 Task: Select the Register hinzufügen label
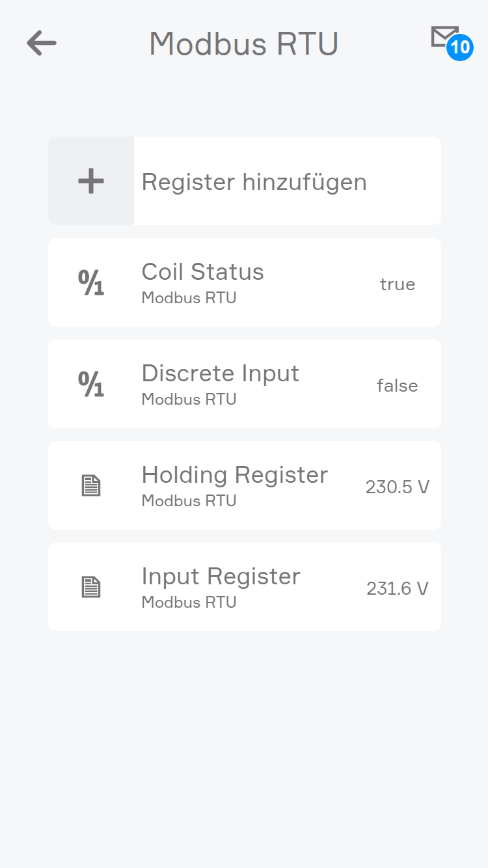(x=254, y=182)
